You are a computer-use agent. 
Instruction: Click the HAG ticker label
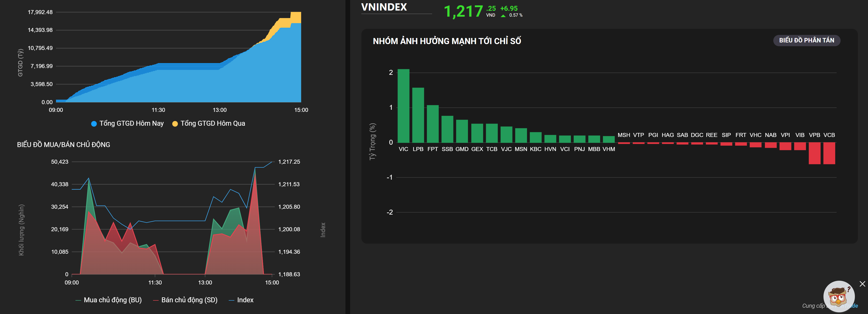tap(667, 135)
